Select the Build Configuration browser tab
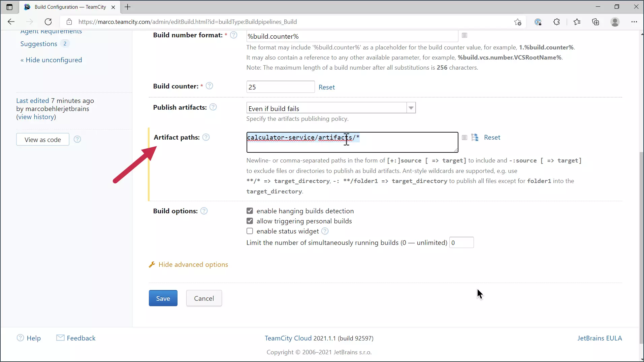 tap(70, 7)
